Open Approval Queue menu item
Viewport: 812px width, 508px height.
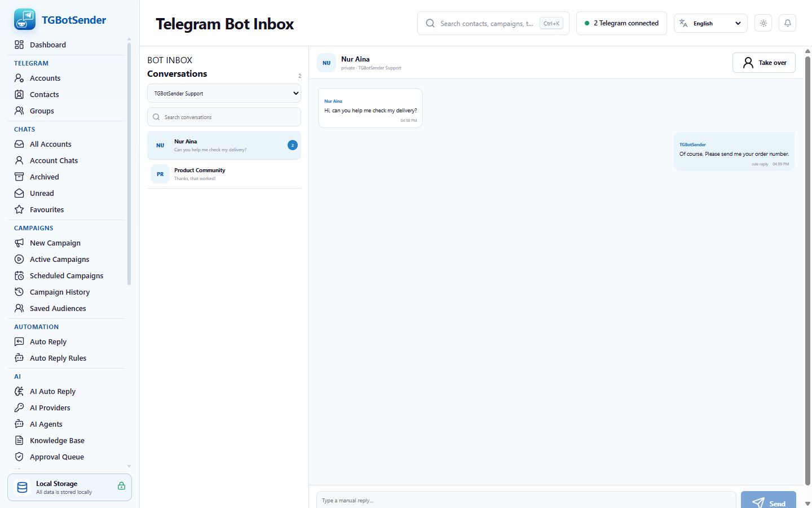coord(67,457)
